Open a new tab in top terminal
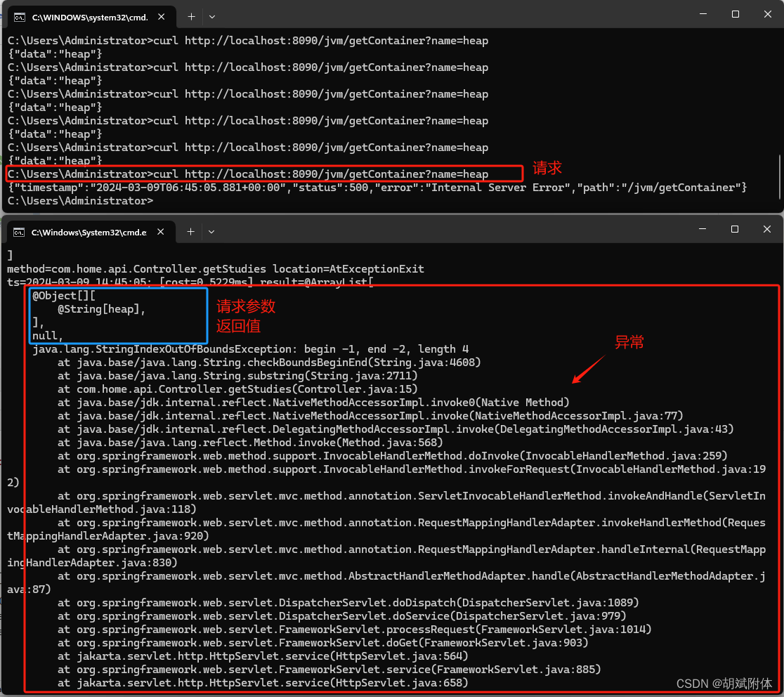 click(x=191, y=17)
